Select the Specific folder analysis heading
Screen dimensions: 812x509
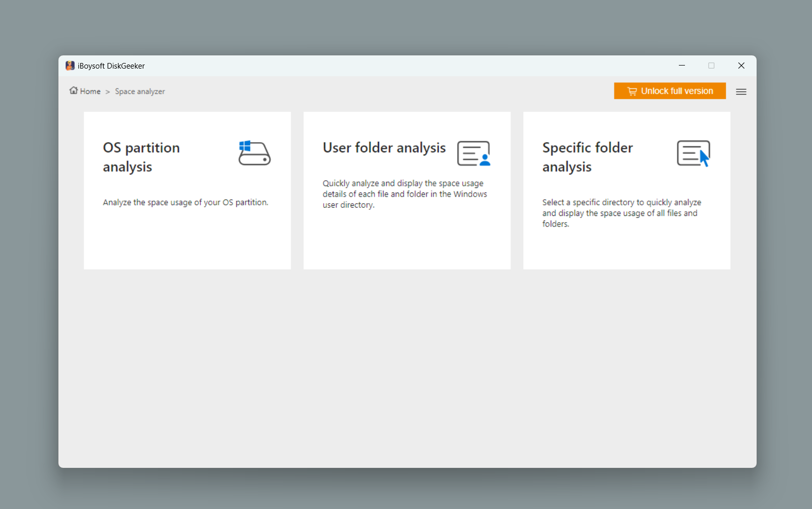pos(587,157)
